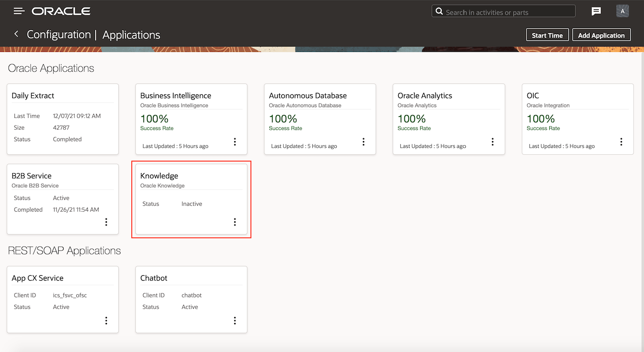Viewport: 644px width, 352px height.
Task: Click the Oracle logo in header
Action: point(61,11)
